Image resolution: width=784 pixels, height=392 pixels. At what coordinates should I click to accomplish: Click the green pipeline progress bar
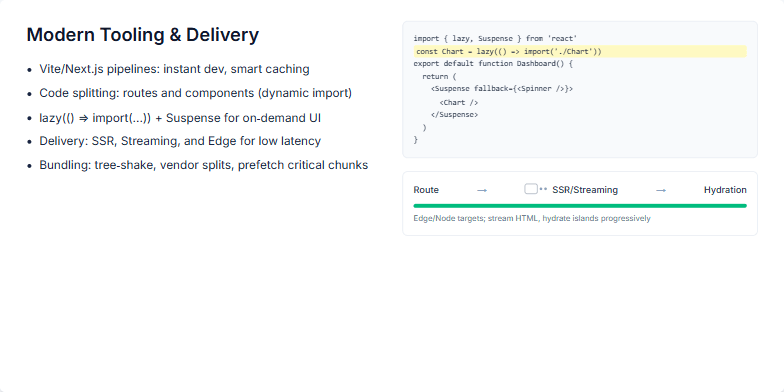[580, 206]
